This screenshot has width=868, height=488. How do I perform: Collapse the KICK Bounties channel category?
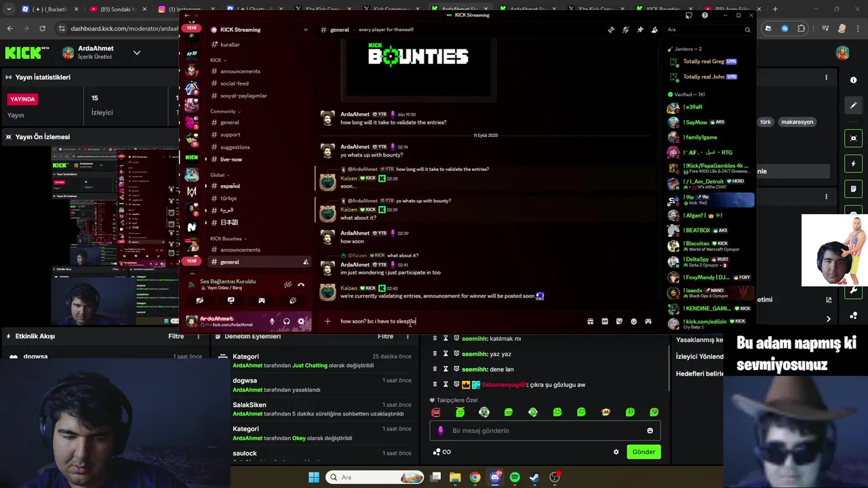(x=228, y=239)
